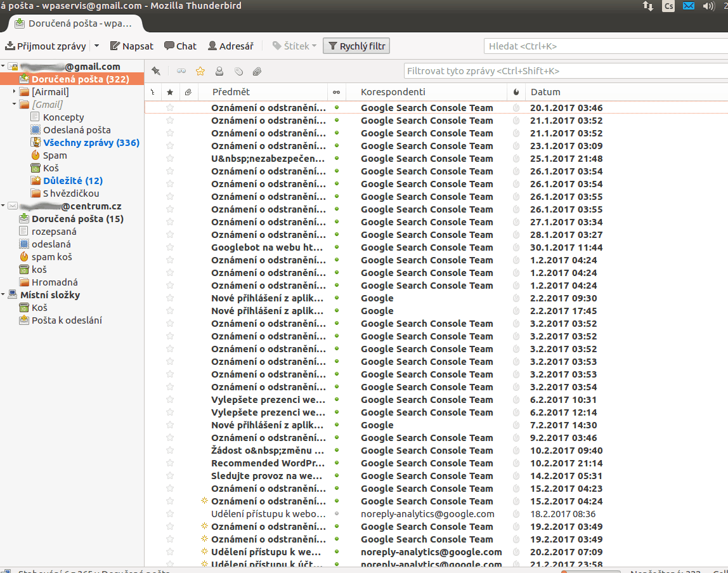This screenshot has height=573, width=728.
Task: Focus the Hledat global search field
Action: click(606, 46)
